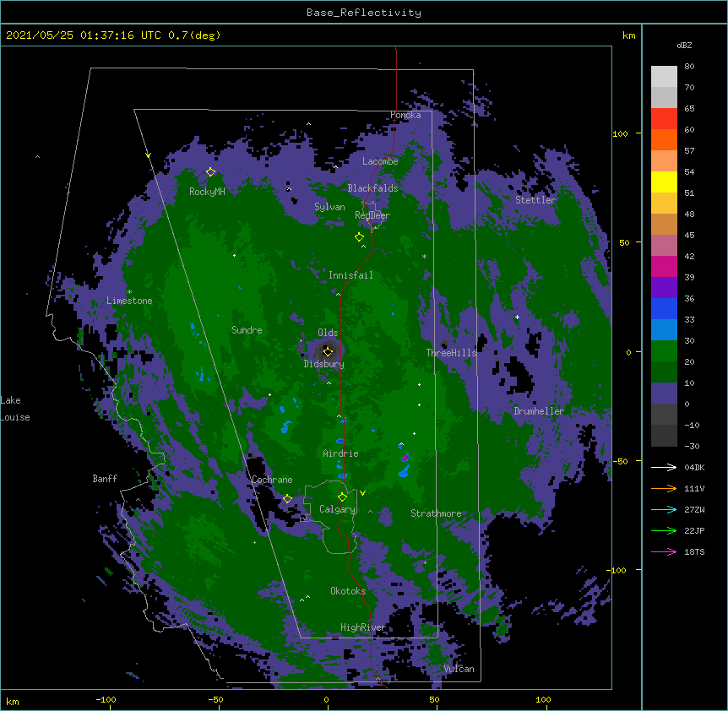Select the RedDeer city label
The height and width of the screenshot is (711, 728).
[372, 215]
